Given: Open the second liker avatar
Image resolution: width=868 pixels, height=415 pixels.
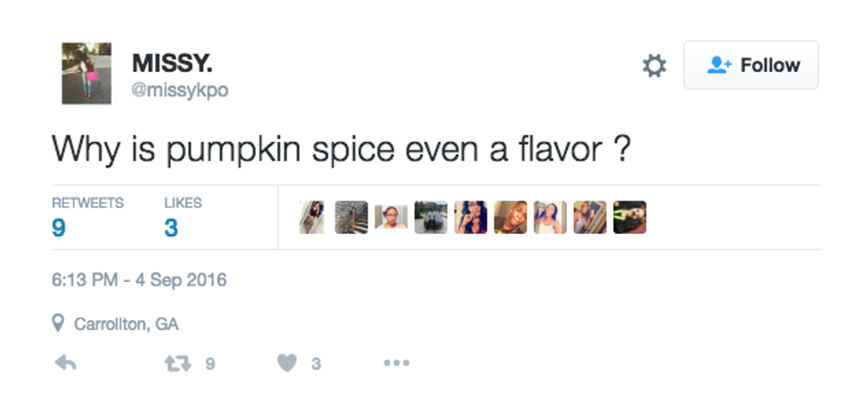Looking at the screenshot, I should coord(351,217).
